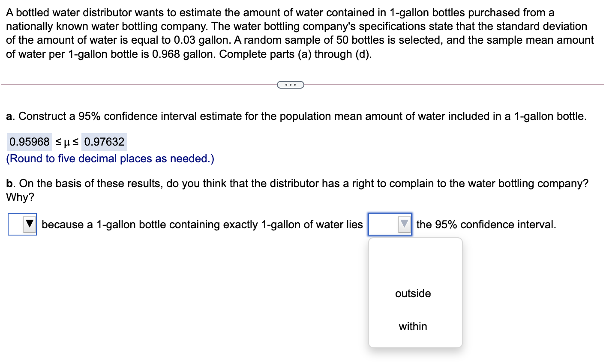Select "outside" from the open dropdown list
Viewport: 606px width, 364px height.
pyautogui.click(x=413, y=294)
